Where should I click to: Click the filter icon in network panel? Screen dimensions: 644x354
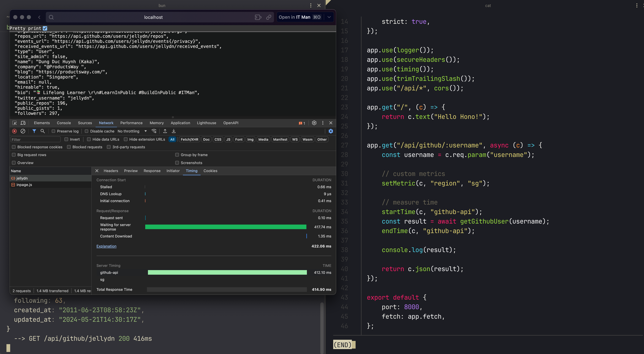point(34,131)
